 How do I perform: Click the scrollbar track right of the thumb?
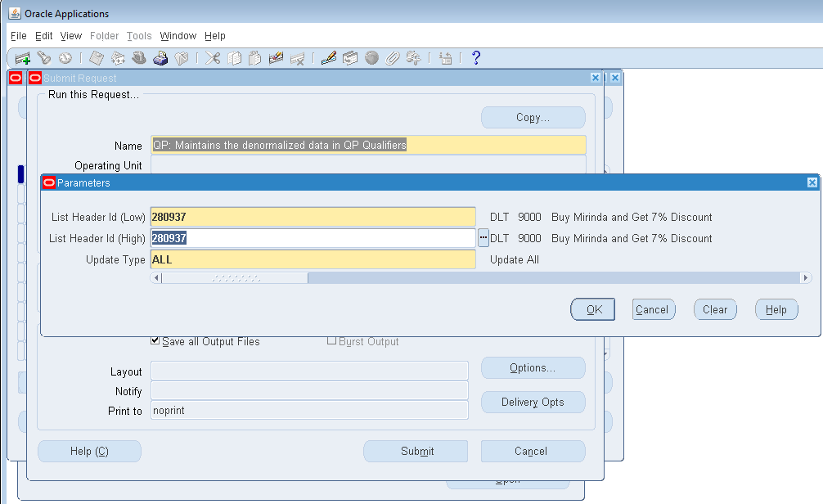(x=554, y=277)
